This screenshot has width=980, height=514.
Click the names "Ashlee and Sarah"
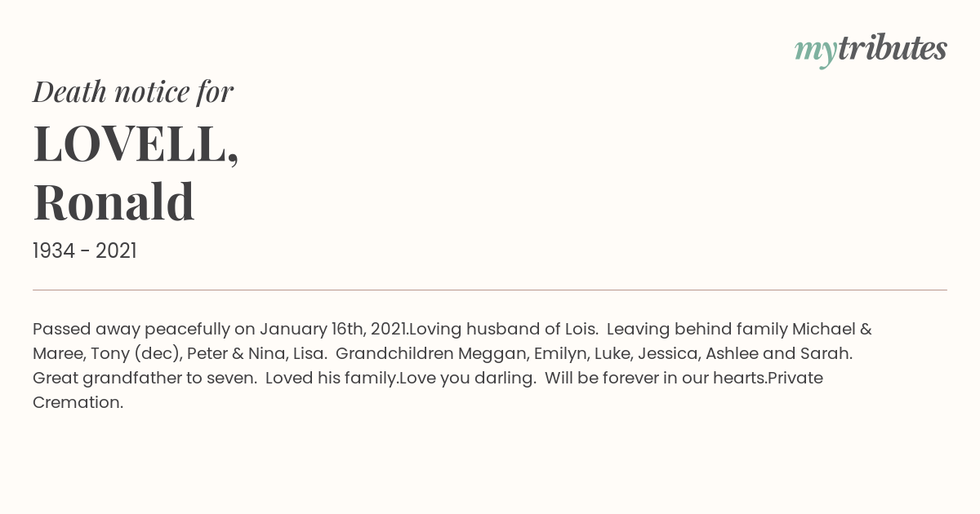(778, 353)
